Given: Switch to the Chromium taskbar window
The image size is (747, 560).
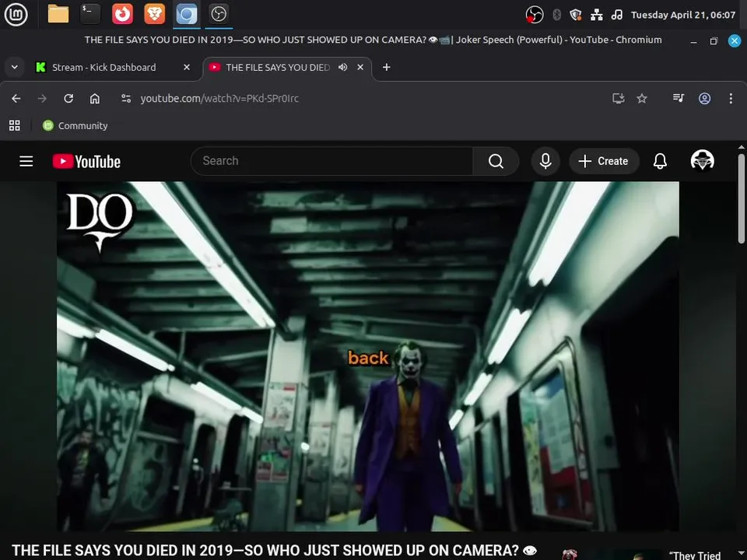Looking at the screenshot, I should 186,14.
